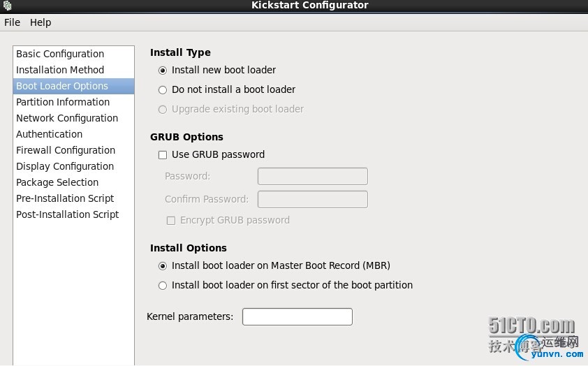Viewport: 588px width, 366px height.
Task: Go to the Installation Method section
Action: point(60,70)
